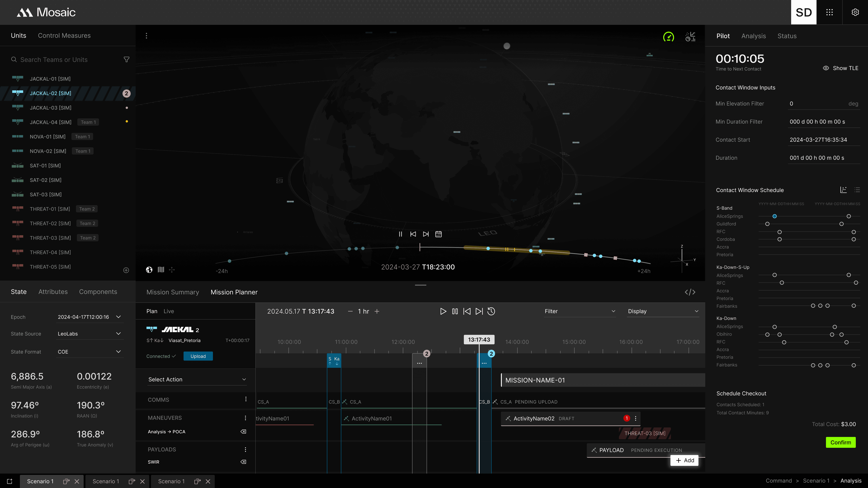This screenshot has width=868, height=488.
Task: Switch Contact Window Schedule to list view
Action: (x=857, y=190)
